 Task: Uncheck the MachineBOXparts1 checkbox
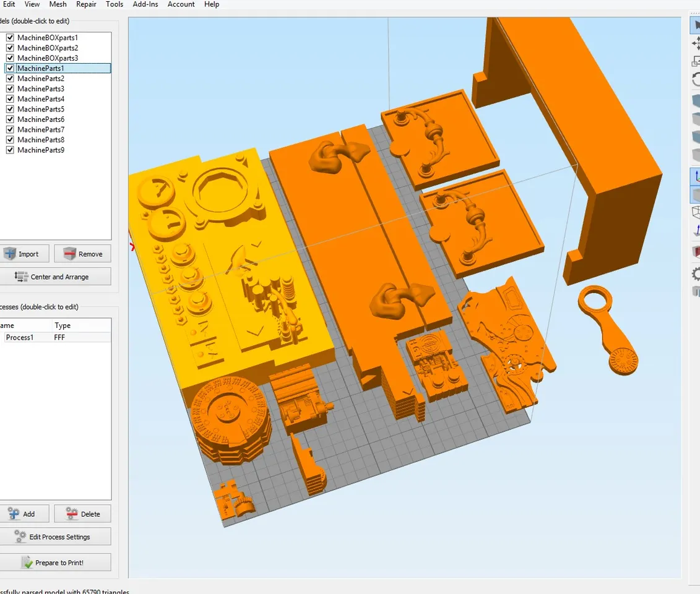pos(10,38)
